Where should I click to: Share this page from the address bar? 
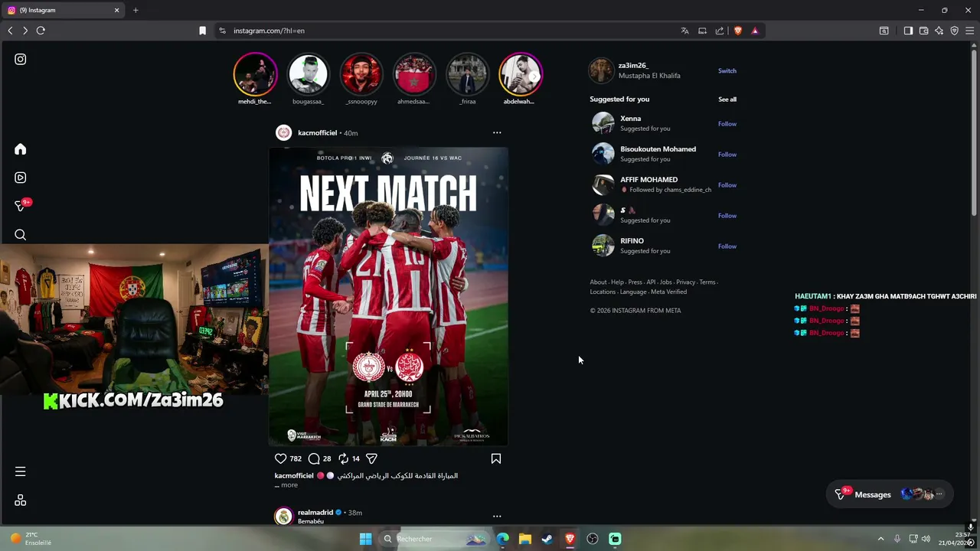pyautogui.click(x=720, y=31)
